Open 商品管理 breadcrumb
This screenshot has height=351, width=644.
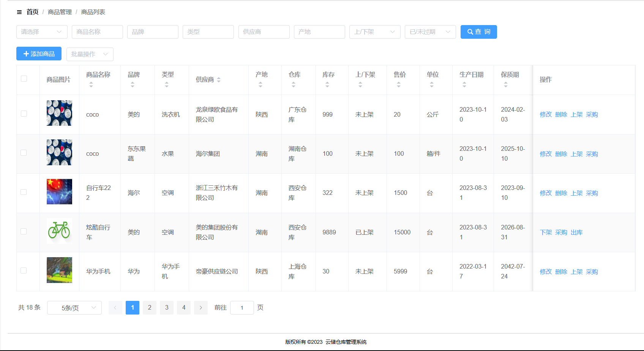click(60, 12)
